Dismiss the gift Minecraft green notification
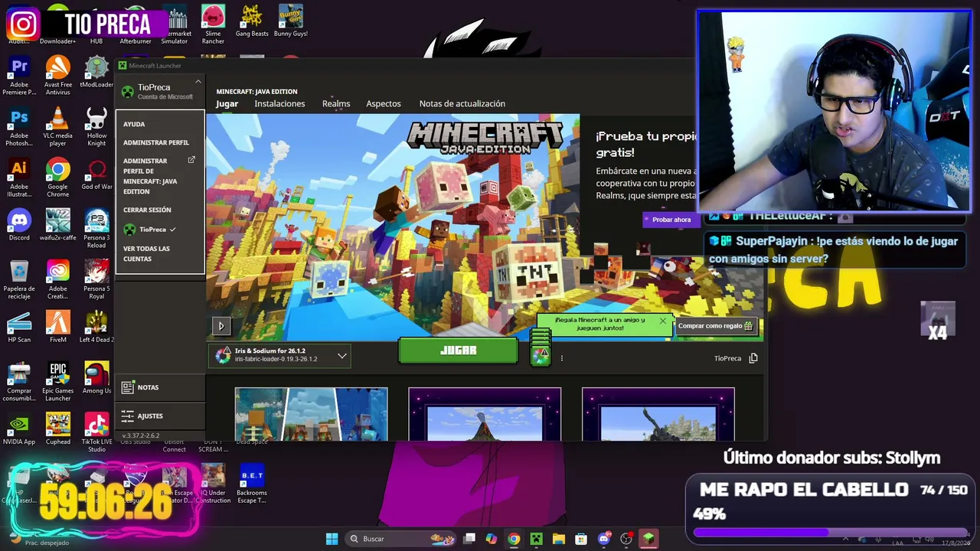This screenshot has width=980, height=551. pos(662,321)
